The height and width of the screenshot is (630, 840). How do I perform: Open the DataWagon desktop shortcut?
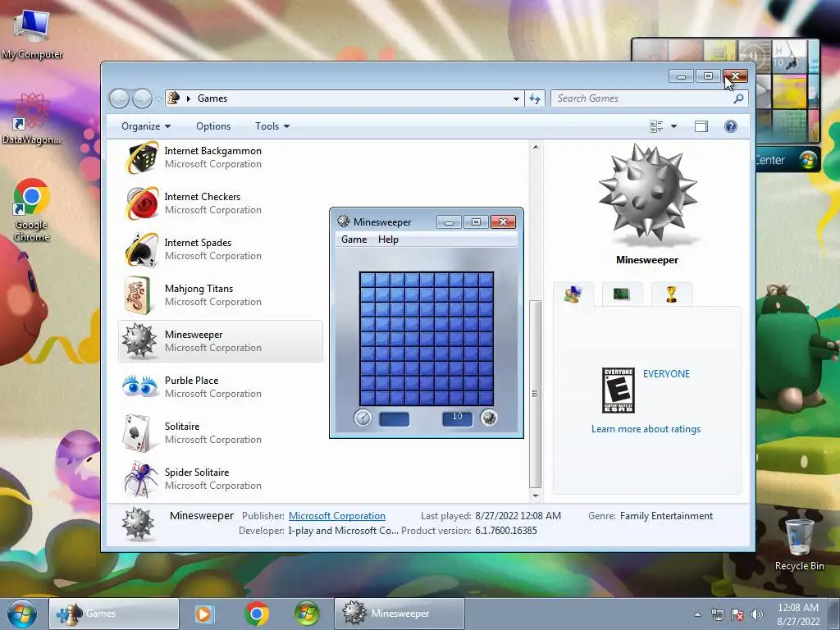click(31, 119)
